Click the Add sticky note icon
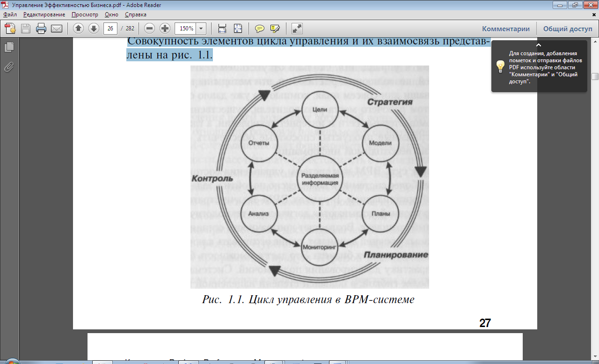Screen dimensions: 599x364 coord(259,29)
